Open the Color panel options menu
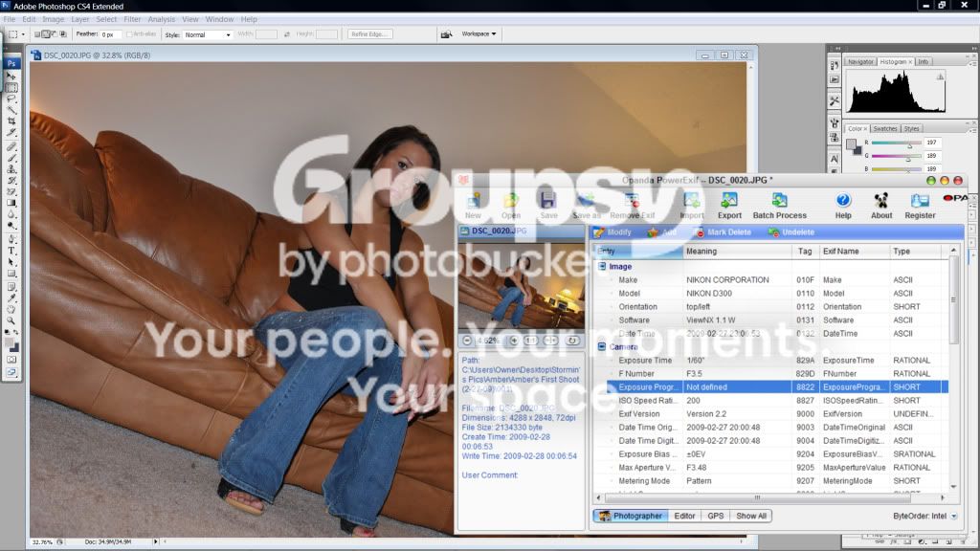Image resolution: width=980 pixels, height=551 pixels. click(972, 129)
